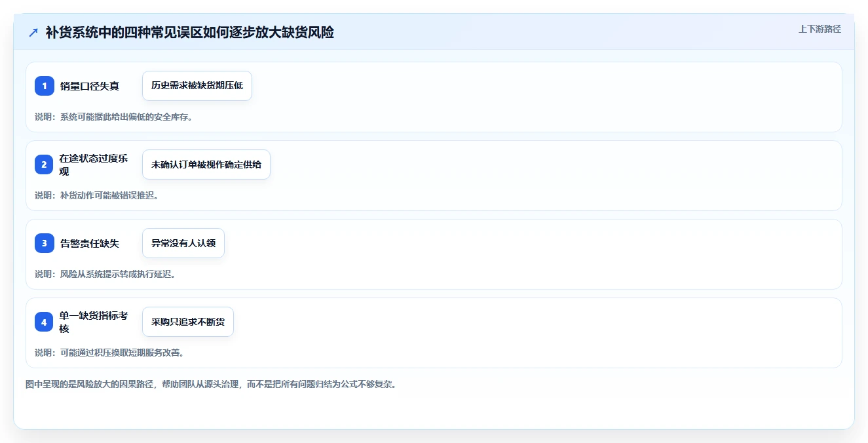Click the number 3 badge for 告警责任缺失
This screenshot has width=868, height=443.
pyautogui.click(x=44, y=243)
